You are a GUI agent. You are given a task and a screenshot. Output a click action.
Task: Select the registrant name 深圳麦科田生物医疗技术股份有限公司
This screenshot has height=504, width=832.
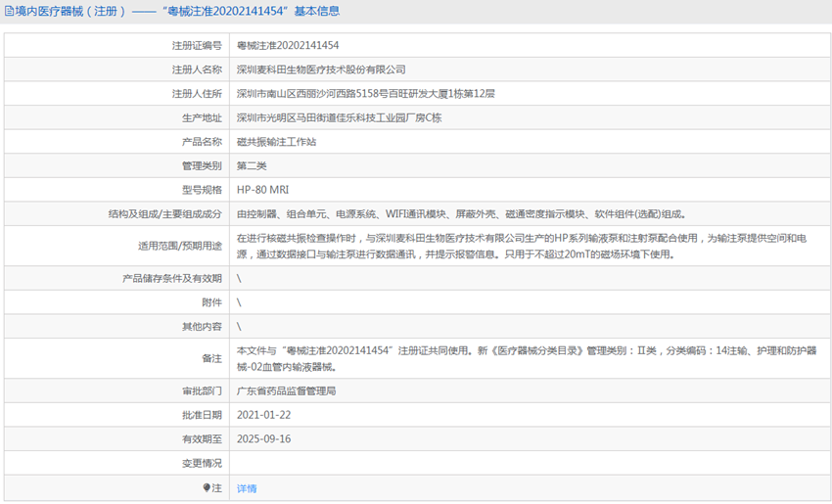click(321, 69)
